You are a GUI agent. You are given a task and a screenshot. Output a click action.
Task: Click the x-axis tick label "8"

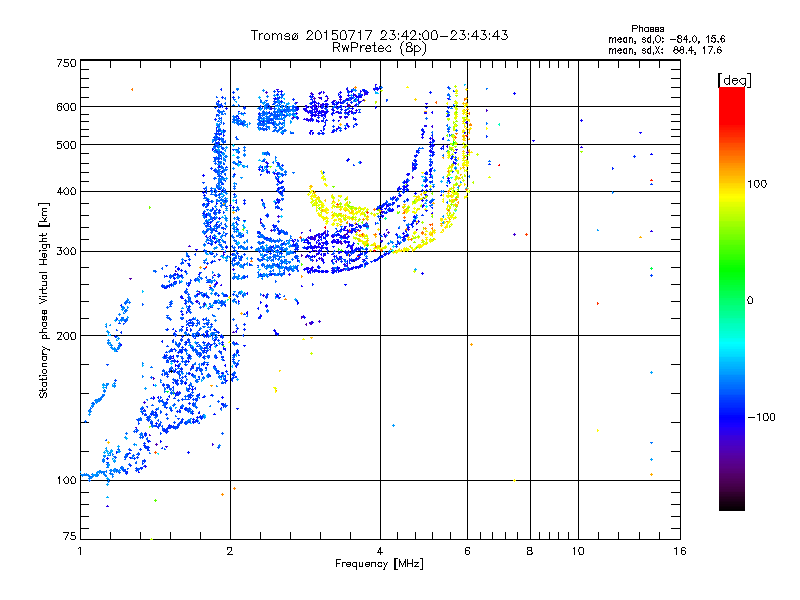530,551
